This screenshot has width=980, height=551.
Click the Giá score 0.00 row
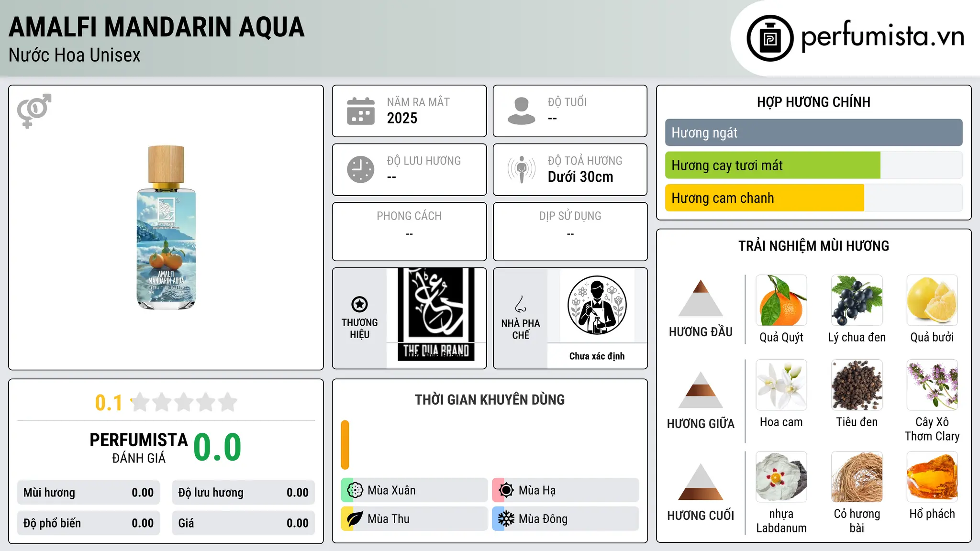(x=243, y=523)
